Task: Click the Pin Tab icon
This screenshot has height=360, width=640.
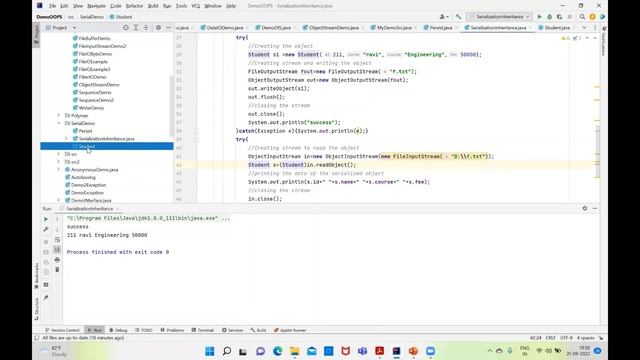Action: pos(46,297)
